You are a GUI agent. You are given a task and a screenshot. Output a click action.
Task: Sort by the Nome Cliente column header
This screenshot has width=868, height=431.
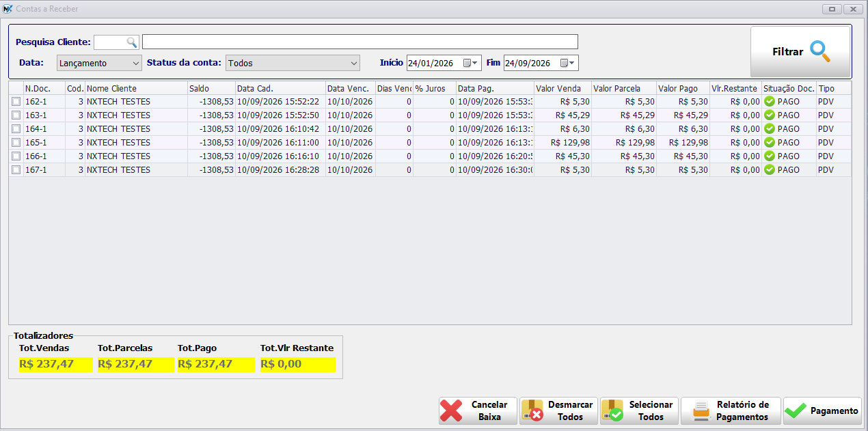[x=136, y=88]
